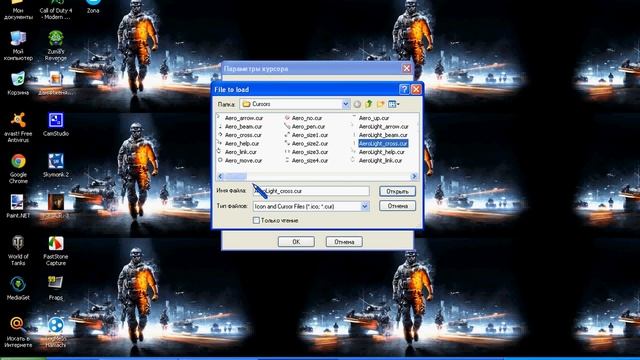
Task: Select Aero_size3.cur file
Action: coord(309,152)
